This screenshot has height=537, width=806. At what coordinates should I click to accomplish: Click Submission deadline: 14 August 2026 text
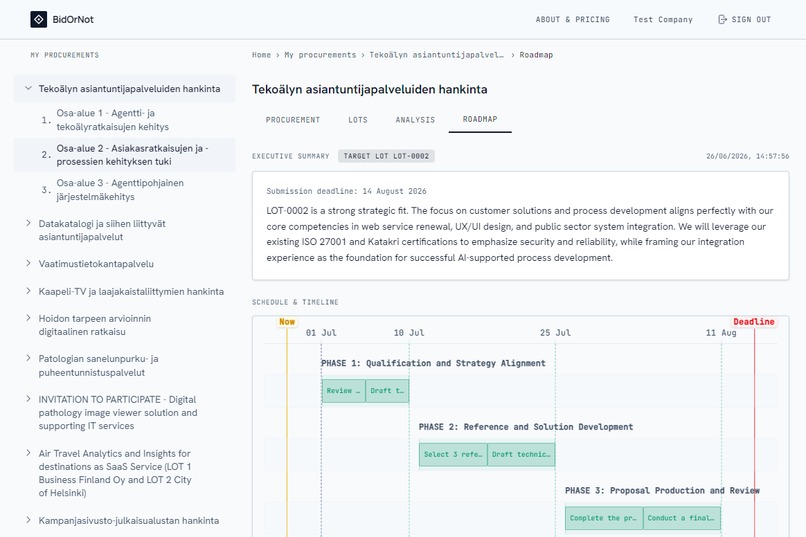[346, 191]
